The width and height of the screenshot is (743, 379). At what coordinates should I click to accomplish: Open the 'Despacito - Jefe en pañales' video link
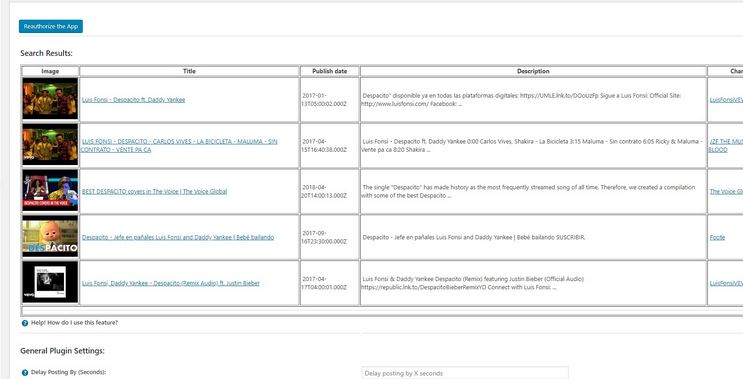click(178, 237)
